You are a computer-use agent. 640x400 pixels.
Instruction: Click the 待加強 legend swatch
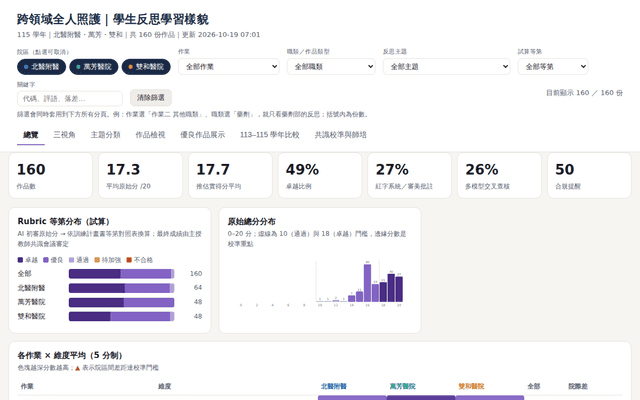coord(97,260)
